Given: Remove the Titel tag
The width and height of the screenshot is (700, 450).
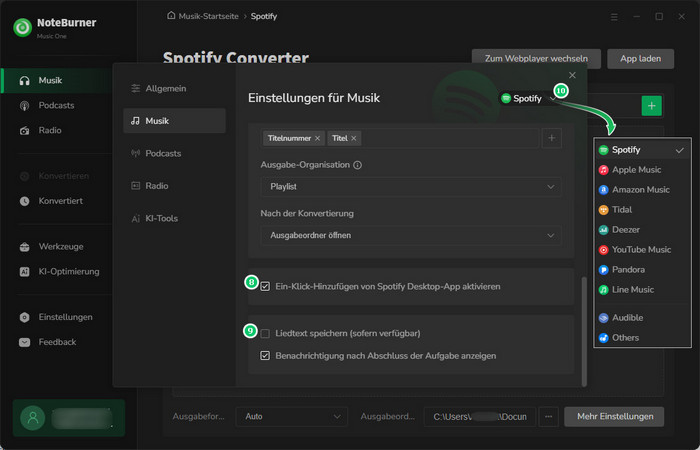Looking at the screenshot, I should coord(354,138).
